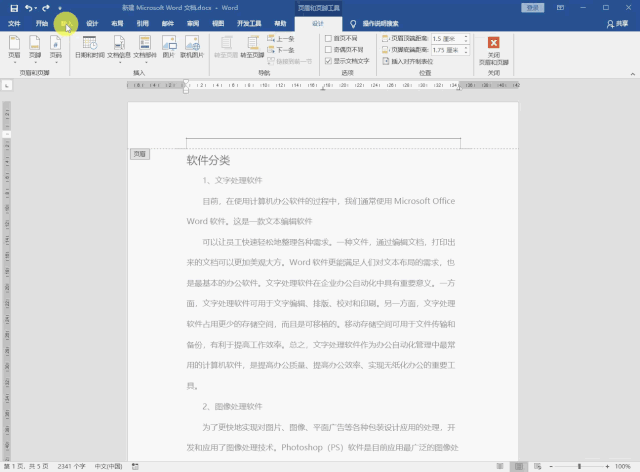Open the 帮助 (Help) tab
Image resolution: width=640 pixels, height=472 pixels.
tap(280, 24)
